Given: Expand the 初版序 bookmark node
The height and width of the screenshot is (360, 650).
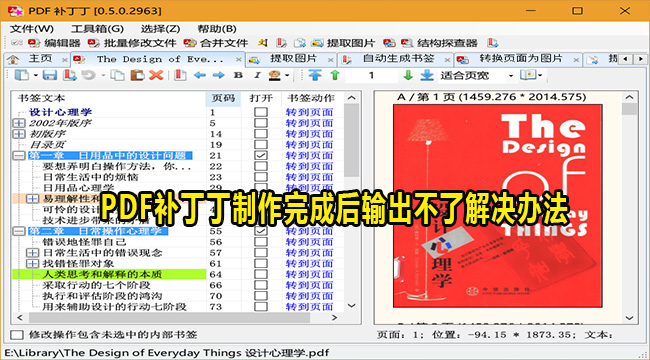Looking at the screenshot, I should [x=19, y=134].
